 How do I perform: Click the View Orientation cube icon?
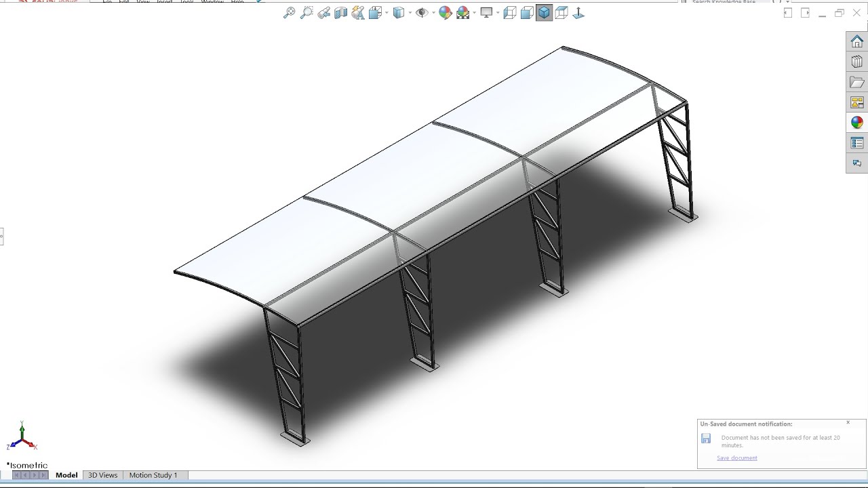tap(375, 12)
